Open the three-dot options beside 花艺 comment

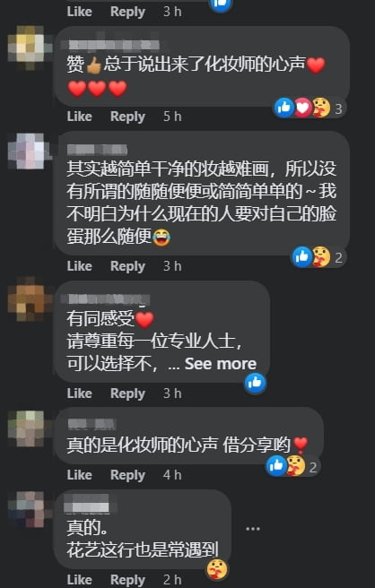pyautogui.click(x=253, y=529)
